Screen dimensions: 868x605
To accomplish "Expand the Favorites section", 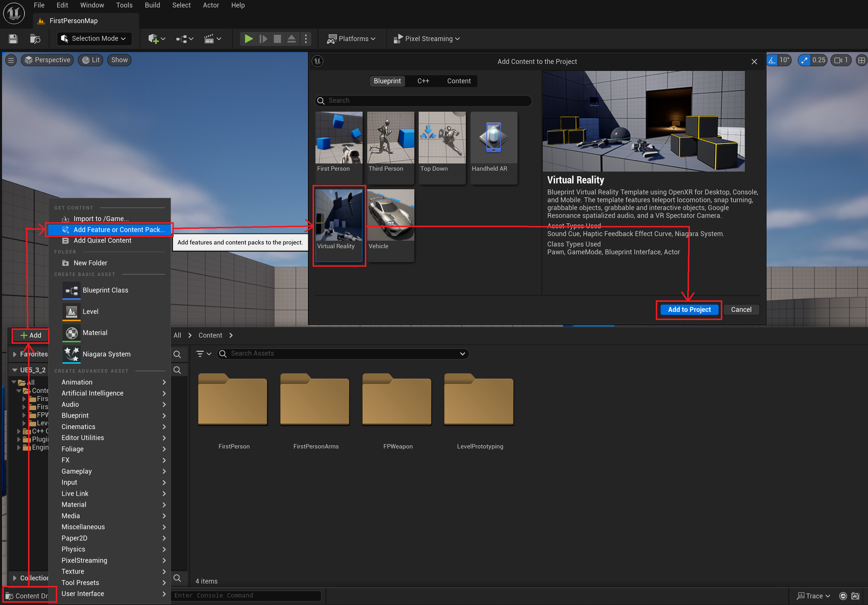I will pos(15,354).
